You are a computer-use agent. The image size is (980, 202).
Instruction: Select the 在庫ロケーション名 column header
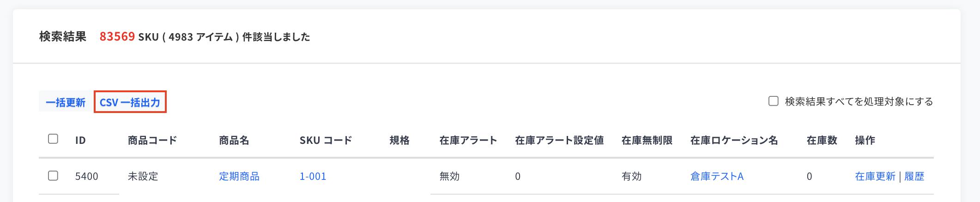[x=734, y=140]
